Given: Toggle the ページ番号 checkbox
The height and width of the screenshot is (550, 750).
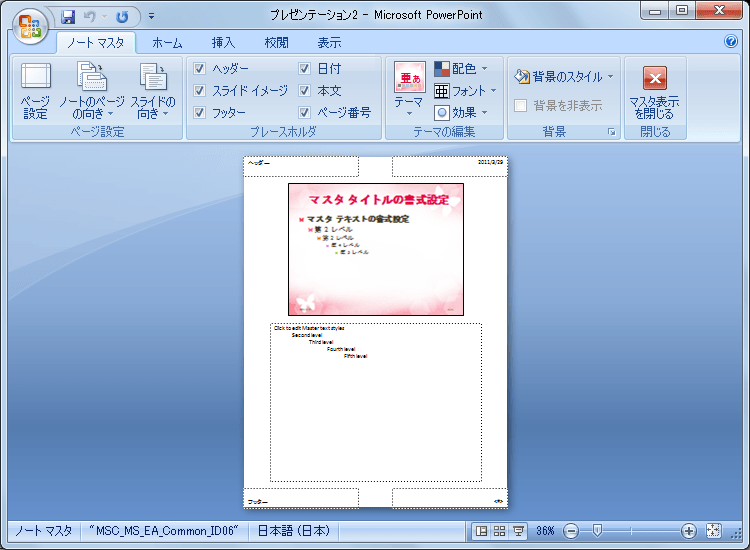Looking at the screenshot, I should tap(304, 113).
